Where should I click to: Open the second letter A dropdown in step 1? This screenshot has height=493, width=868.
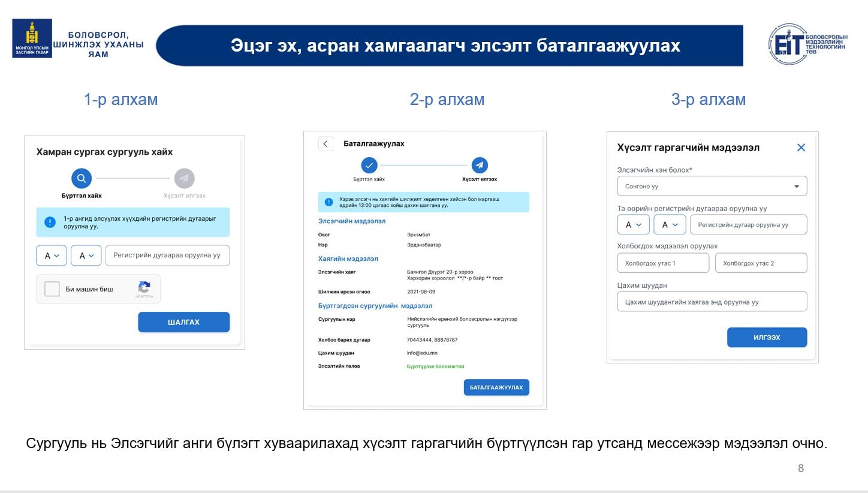point(86,255)
